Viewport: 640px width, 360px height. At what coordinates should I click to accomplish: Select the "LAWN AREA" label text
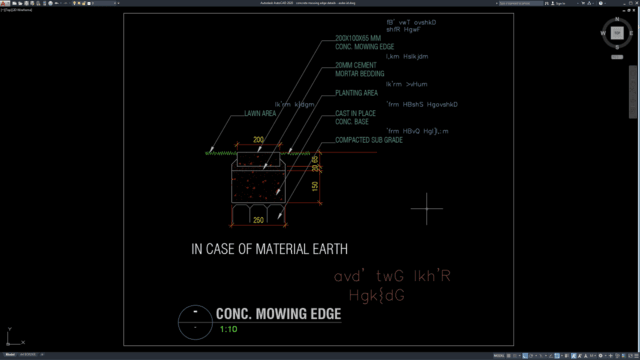(x=260, y=113)
